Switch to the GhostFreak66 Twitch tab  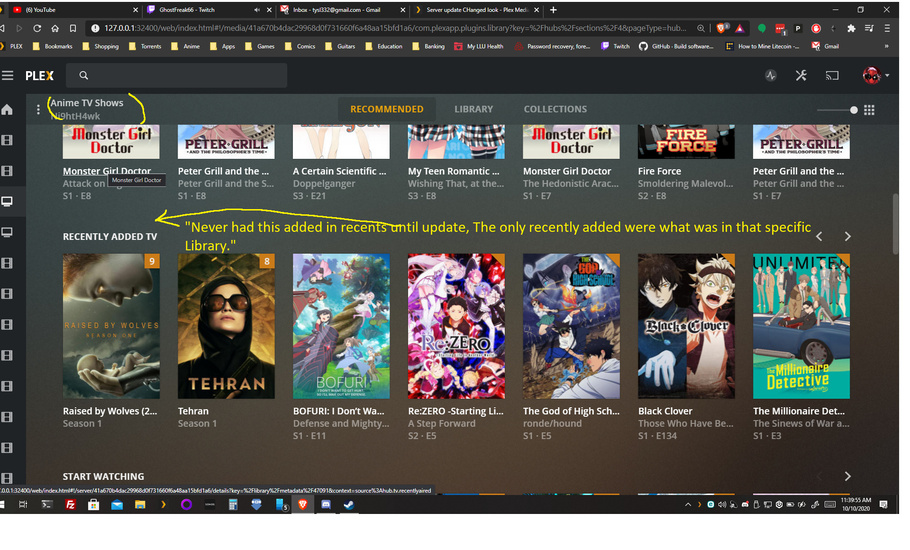pyautogui.click(x=209, y=10)
